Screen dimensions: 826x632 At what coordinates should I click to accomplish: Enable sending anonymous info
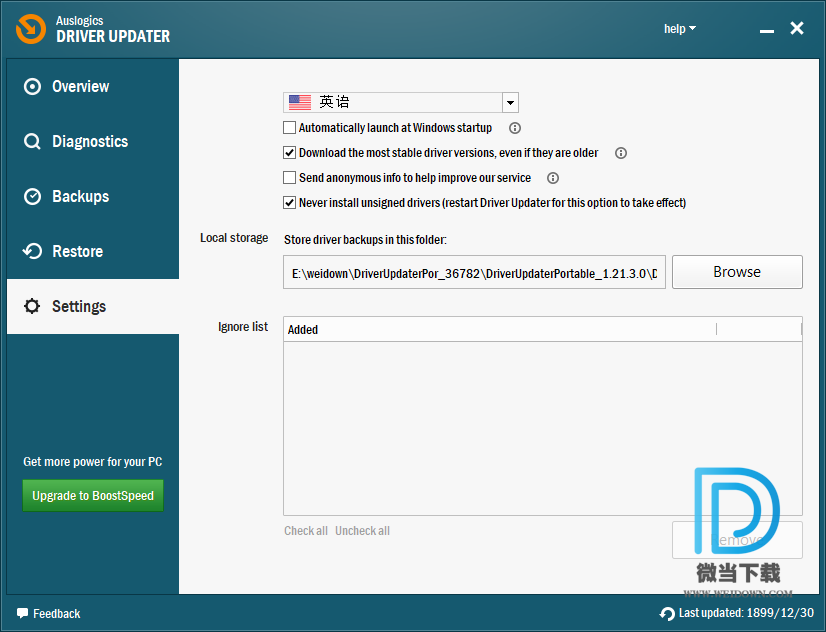289,178
